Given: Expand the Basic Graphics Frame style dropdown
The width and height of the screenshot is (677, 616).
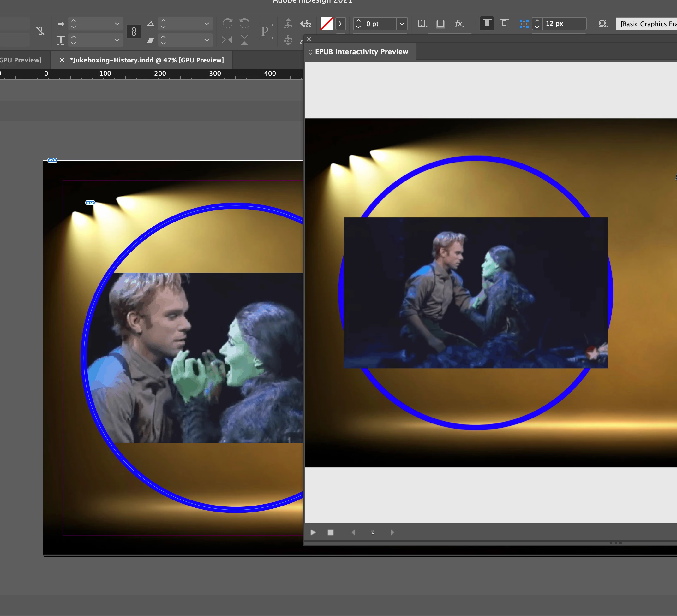Looking at the screenshot, I should click(x=646, y=23).
